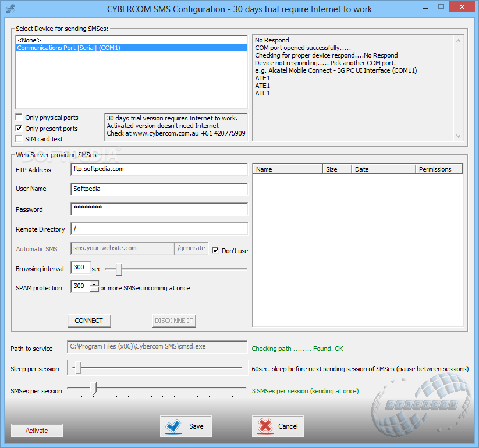The height and width of the screenshot is (448, 479).
Task: Click the SPAM protection value box
Action: (80, 286)
